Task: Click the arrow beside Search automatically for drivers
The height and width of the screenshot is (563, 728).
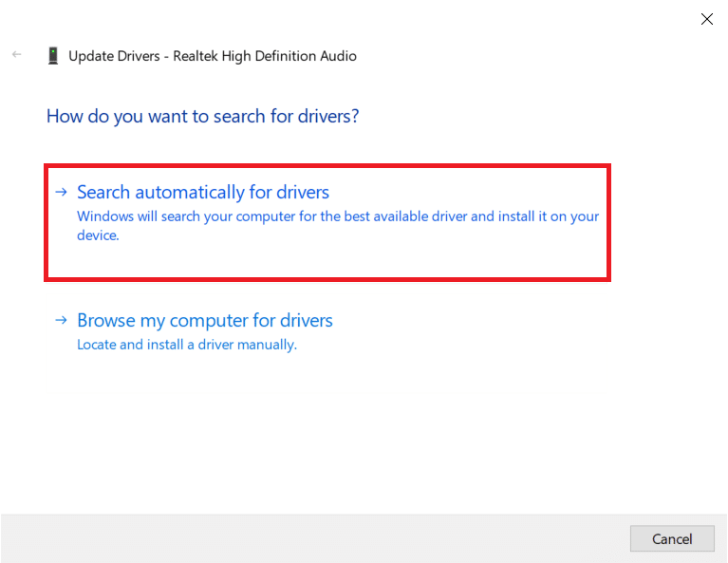Action: (x=61, y=192)
